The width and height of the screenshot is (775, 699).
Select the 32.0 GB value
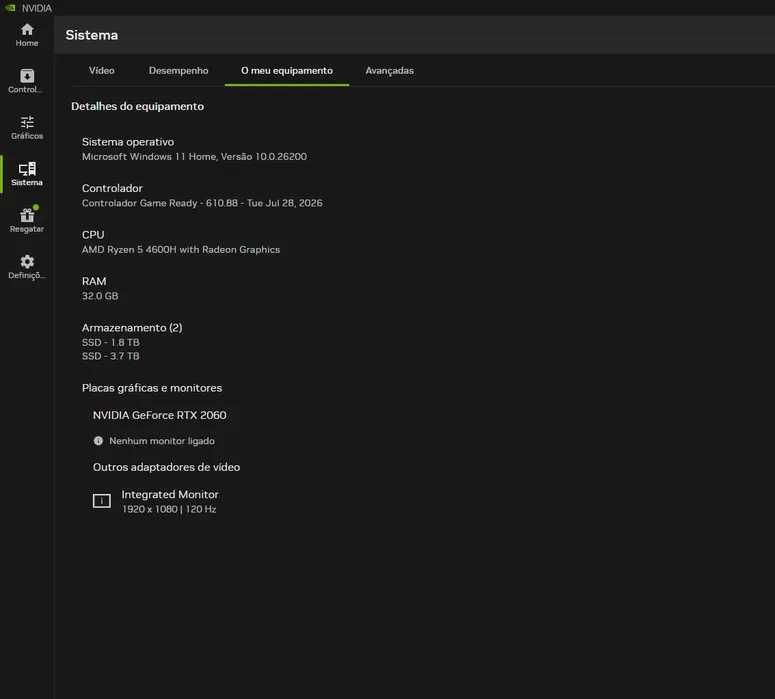point(100,296)
